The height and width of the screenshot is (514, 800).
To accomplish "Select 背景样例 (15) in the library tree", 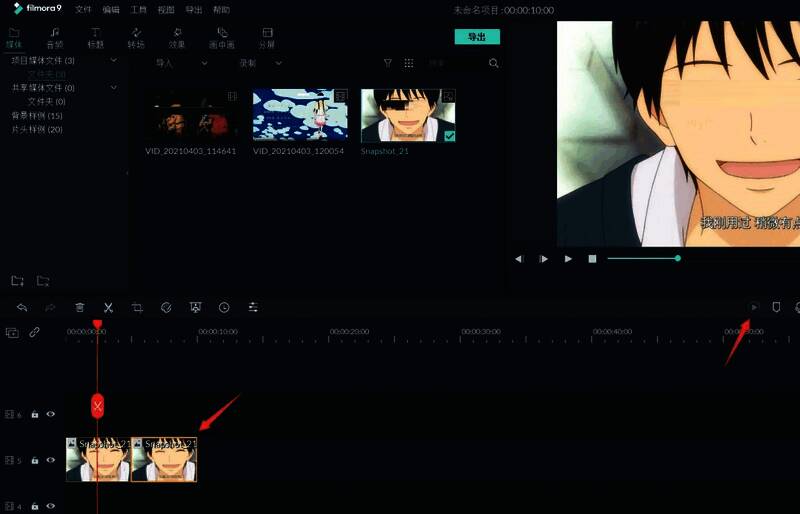I will click(37, 115).
